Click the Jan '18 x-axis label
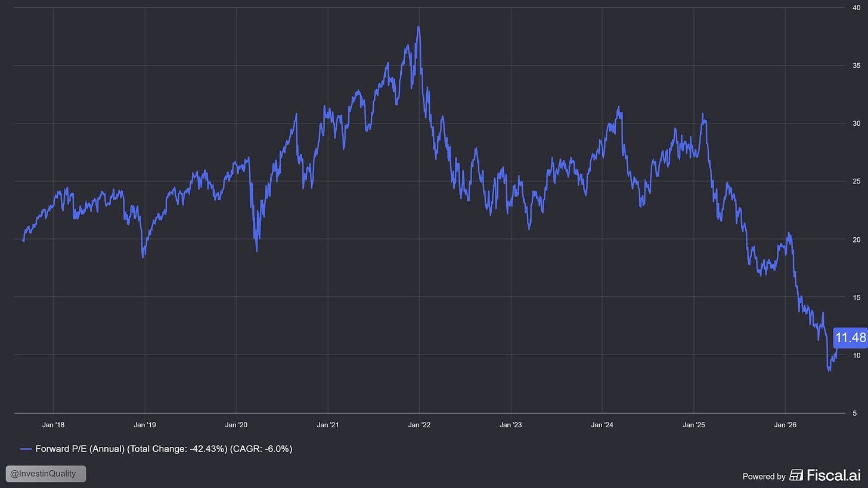Image resolution: width=868 pixels, height=488 pixels. tap(53, 425)
